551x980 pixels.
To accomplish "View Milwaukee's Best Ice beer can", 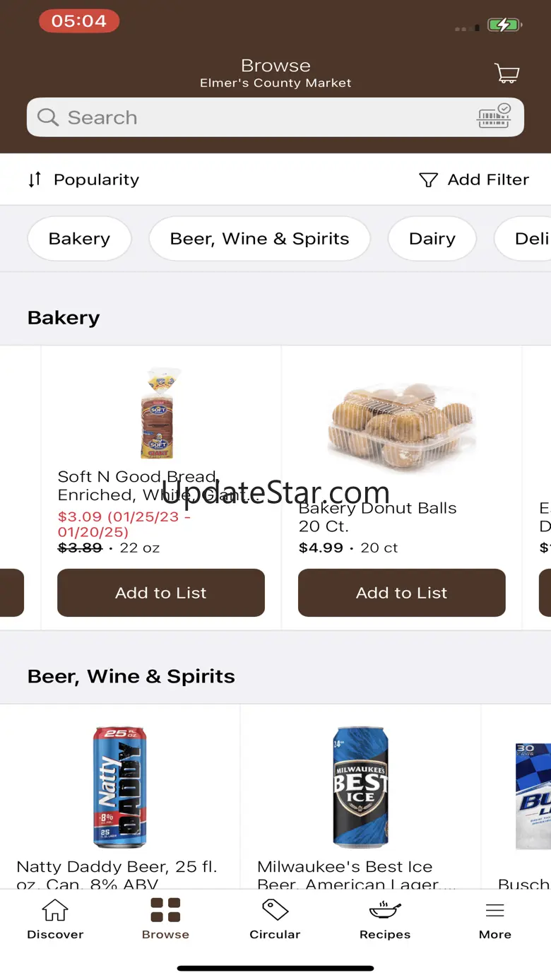I will (x=360, y=786).
